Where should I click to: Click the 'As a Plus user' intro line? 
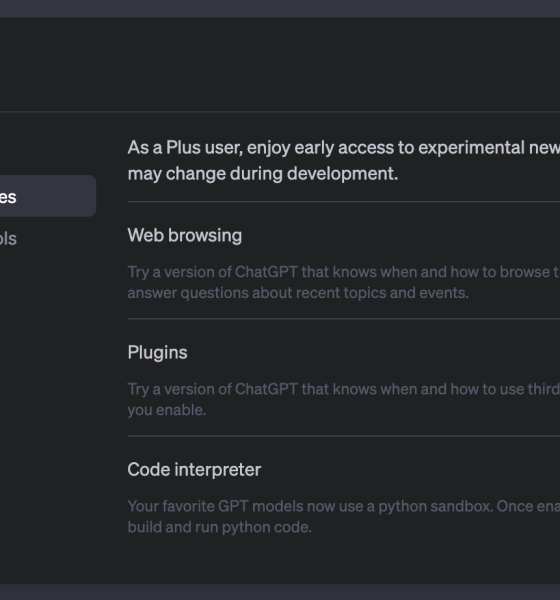[343, 147]
